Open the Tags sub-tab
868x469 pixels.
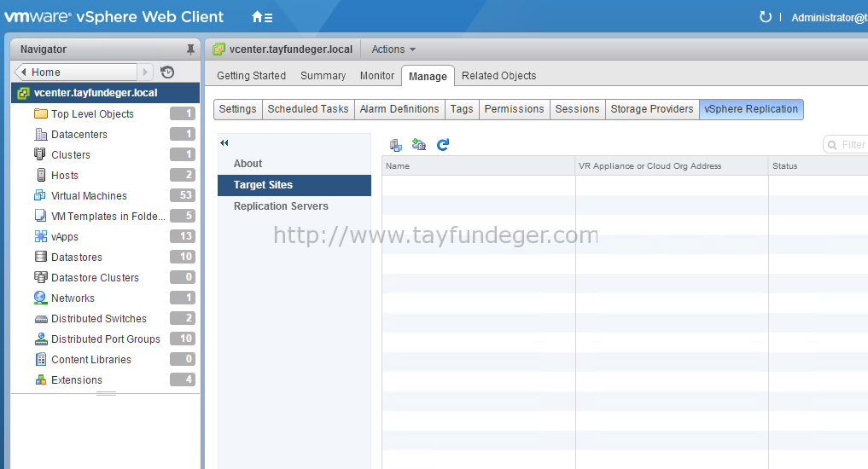462,109
